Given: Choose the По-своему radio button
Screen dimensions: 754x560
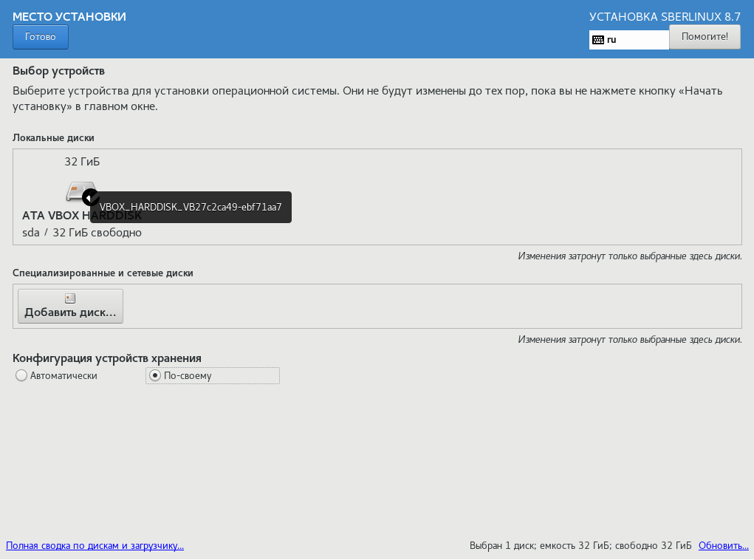Looking at the screenshot, I should pyautogui.click(x=154, y=376).
